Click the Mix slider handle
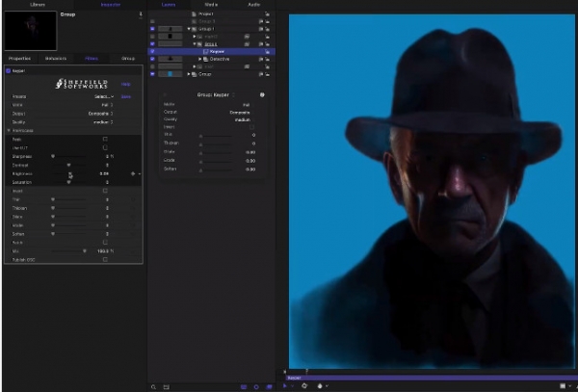The height and width of the screenshot is (392, 578). (85, 251)
